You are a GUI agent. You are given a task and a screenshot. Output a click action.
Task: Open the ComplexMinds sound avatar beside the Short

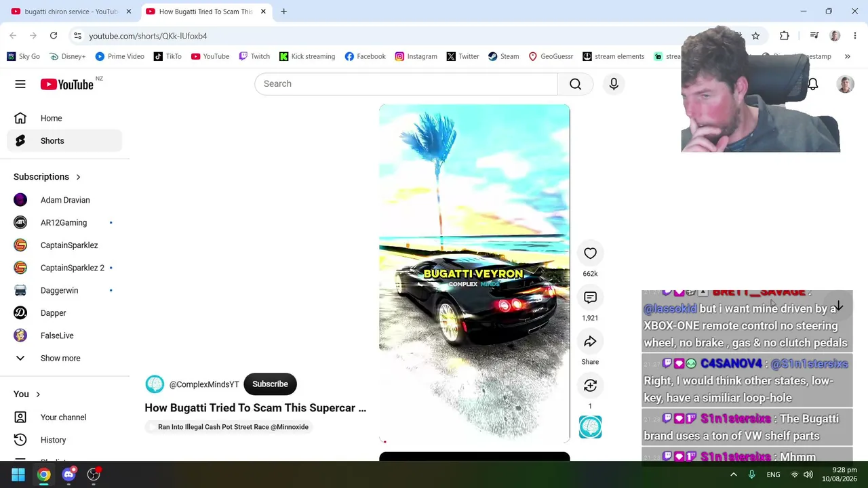click(590, 427)
